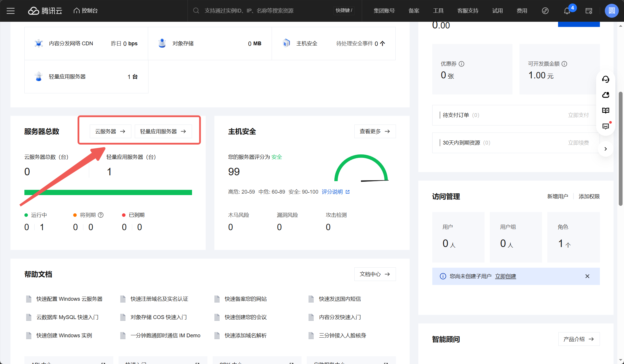Open the documentation book floating icon

[x=606, y=110]
